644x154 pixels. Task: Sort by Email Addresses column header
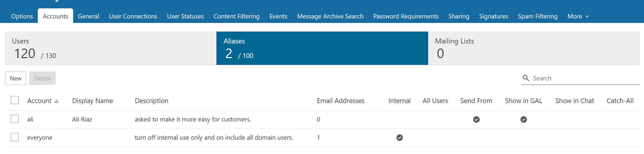(340, 101)
